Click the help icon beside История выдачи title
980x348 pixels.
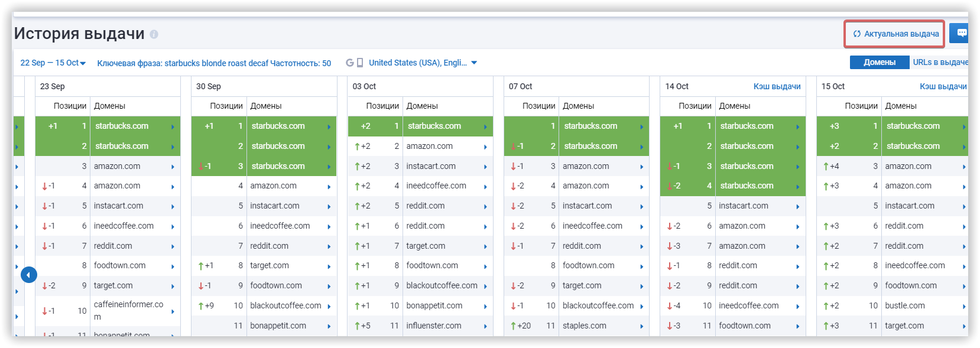154,34
